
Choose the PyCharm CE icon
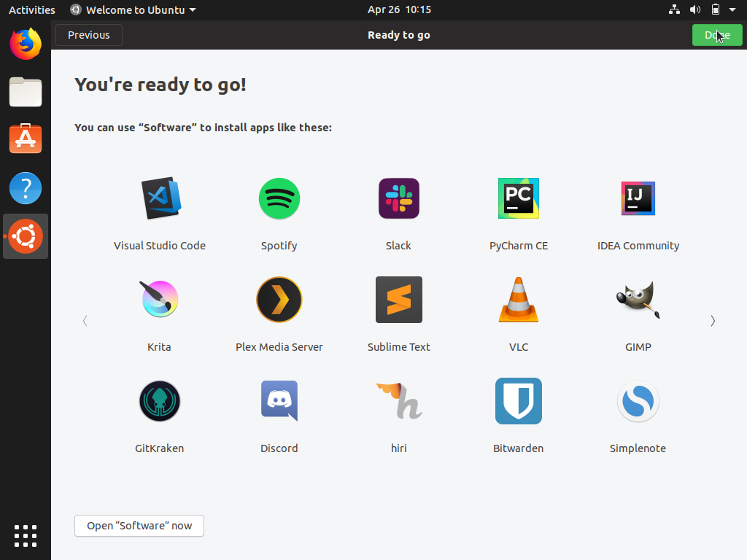(519, 198)
